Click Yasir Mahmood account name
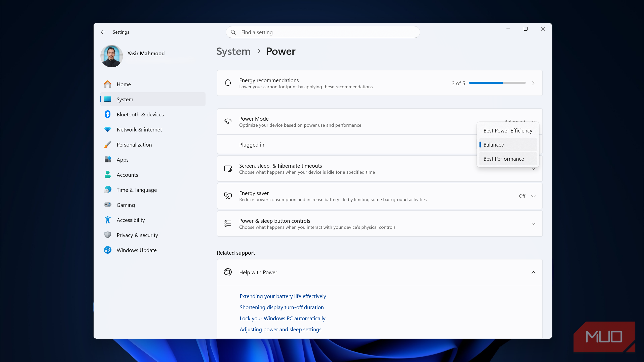This screenshot has height=362, width=644. 146,53
